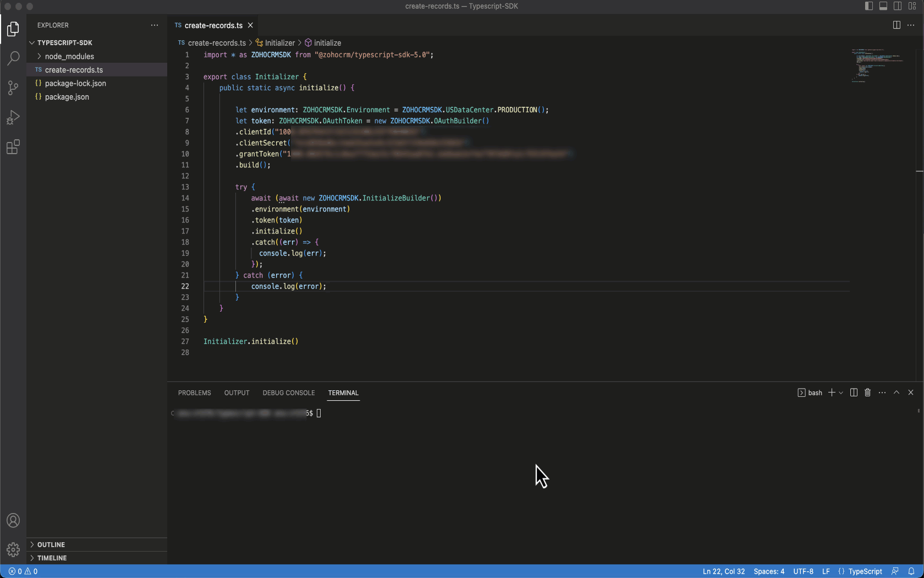Screen dimensions: 924x578
Task: Click line number 13 in the gutter
Action: point(185,187)
